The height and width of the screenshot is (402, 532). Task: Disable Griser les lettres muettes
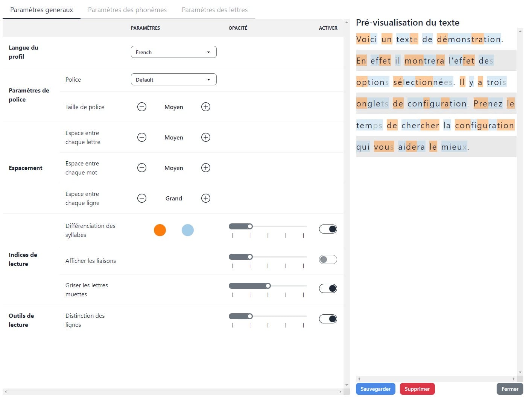[328, 288]
